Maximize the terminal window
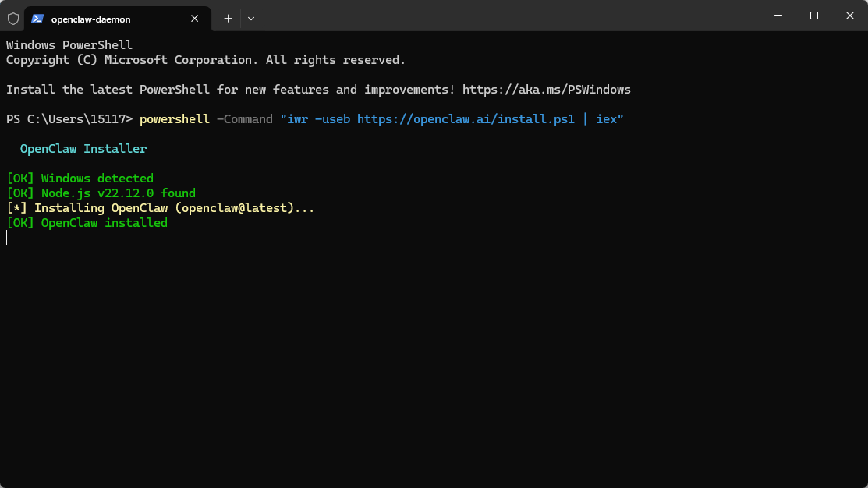The width and height of the screenshot is (868, 488). [813, 16]
